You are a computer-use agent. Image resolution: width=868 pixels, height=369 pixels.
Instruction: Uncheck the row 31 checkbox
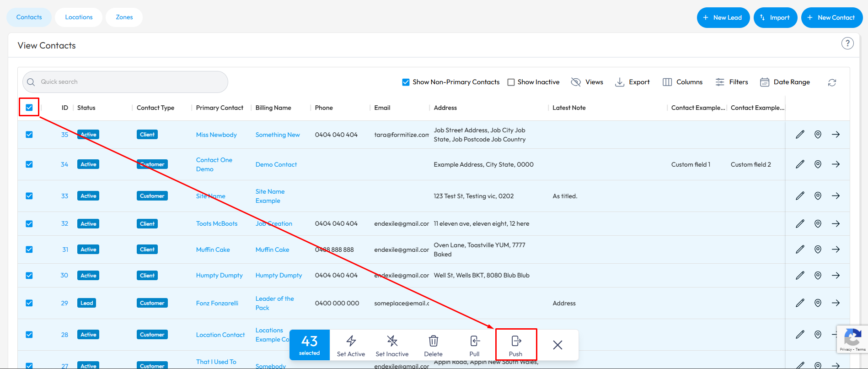29,250
